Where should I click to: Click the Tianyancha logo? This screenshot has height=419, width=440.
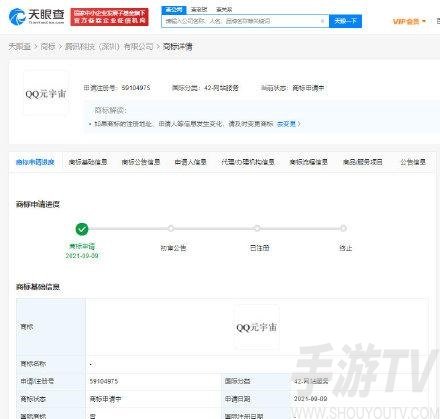tap(37, 17)
